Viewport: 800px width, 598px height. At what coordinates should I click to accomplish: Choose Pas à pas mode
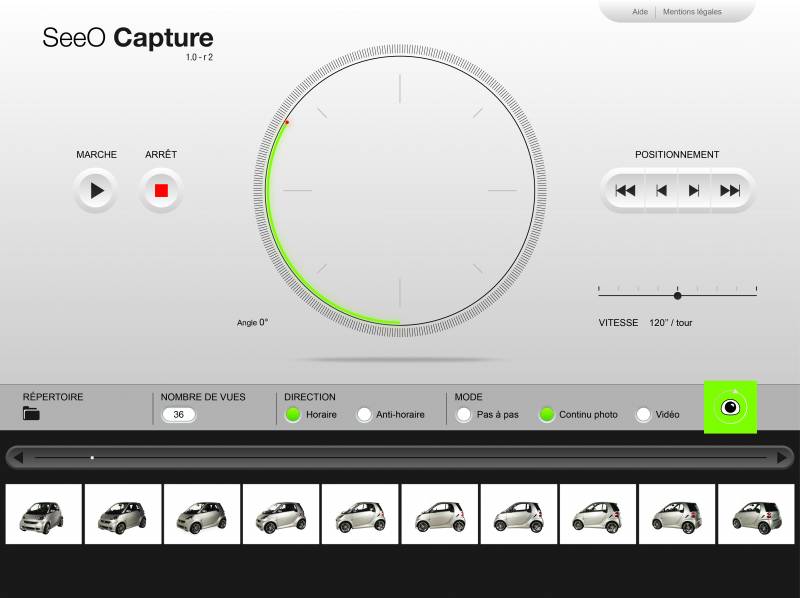463,415
